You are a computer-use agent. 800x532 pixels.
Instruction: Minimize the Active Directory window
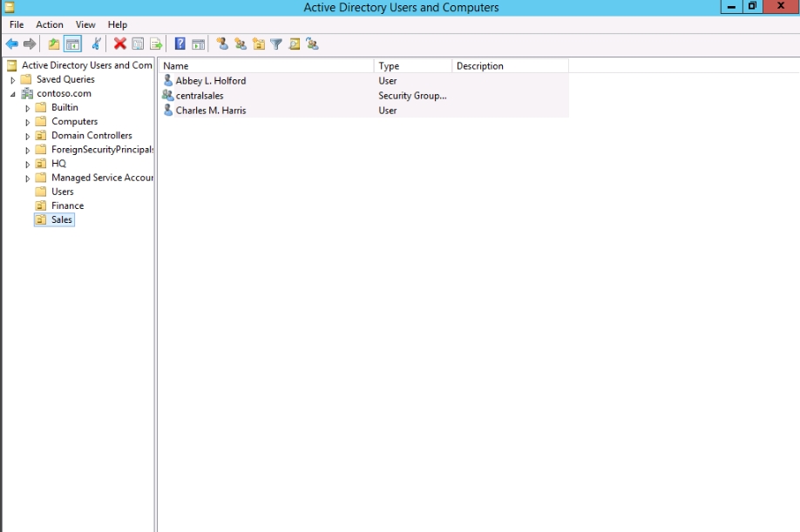pos(731,7)
